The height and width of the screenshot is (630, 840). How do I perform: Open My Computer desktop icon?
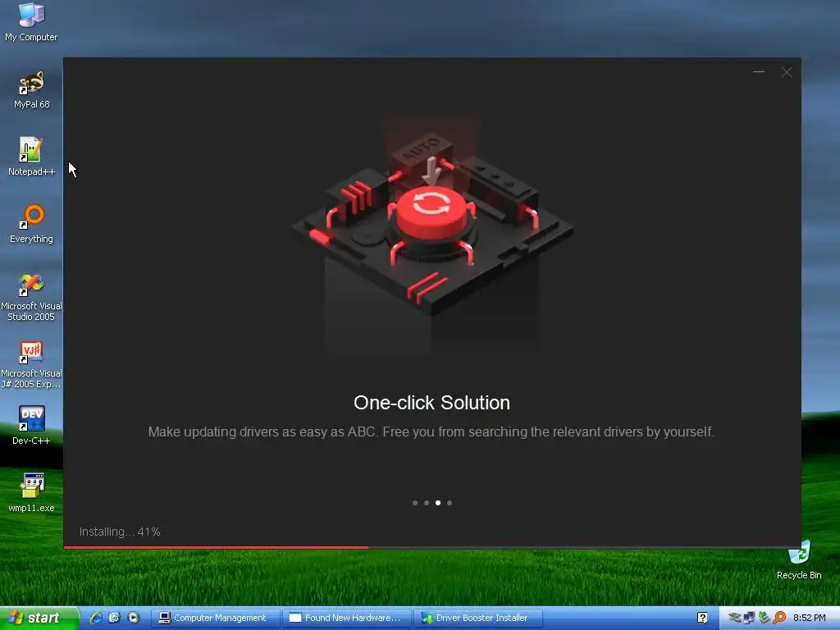coord(31,21)
